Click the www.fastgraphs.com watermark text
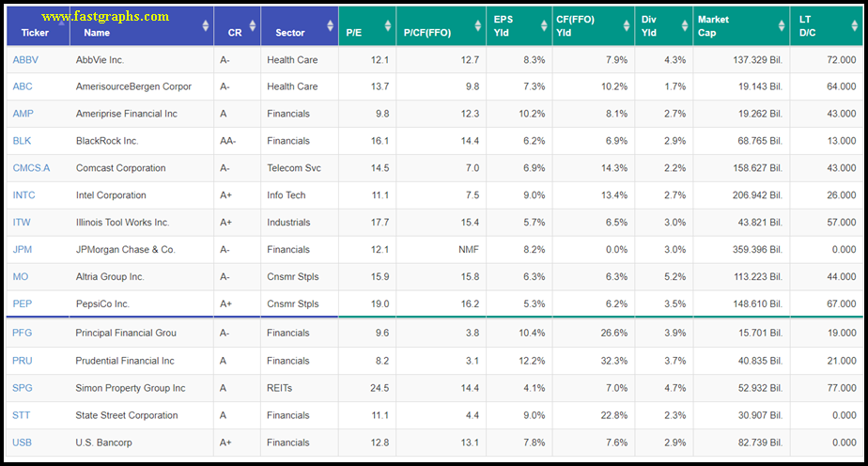The height and width of the screenshot is (466, 868). [x=105, y=17]
